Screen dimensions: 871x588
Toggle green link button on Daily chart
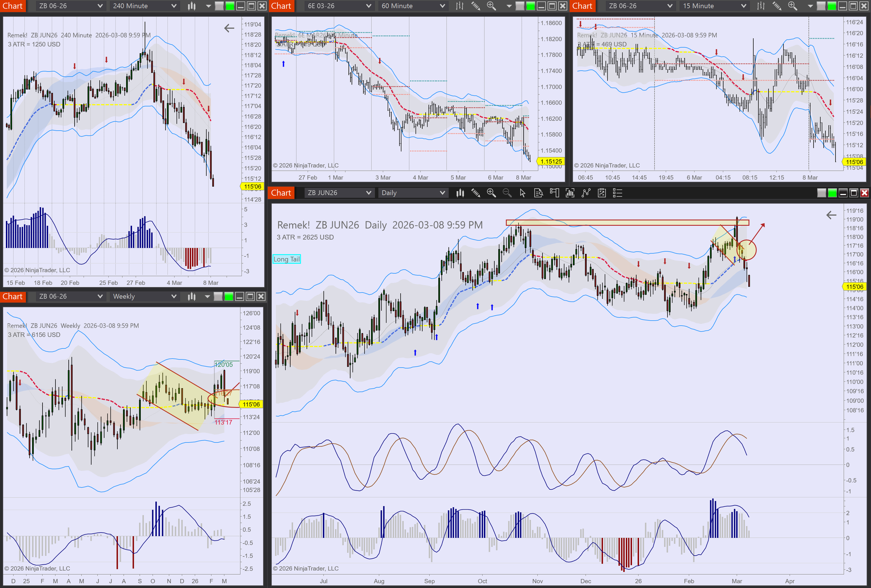(832, 193)
